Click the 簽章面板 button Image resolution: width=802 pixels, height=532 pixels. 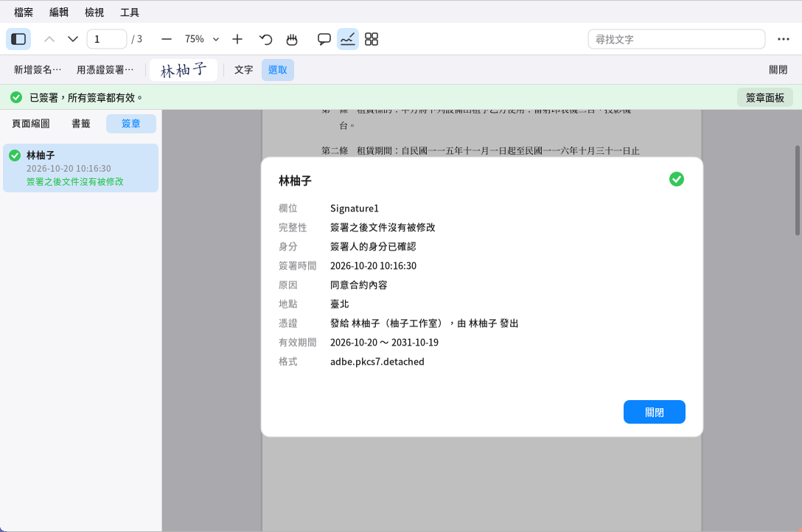tap(764, 97)
